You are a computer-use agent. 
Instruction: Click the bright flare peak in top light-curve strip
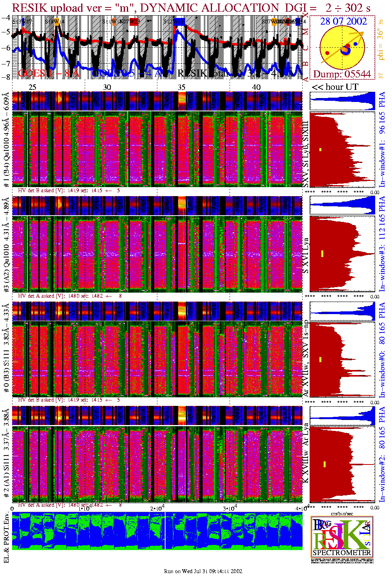(182, 101)
